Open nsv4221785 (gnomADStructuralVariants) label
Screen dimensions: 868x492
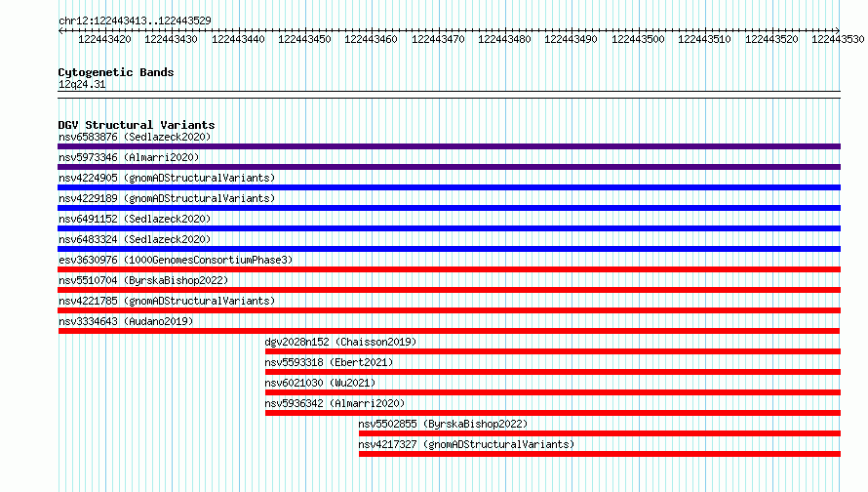pos(167,301)
